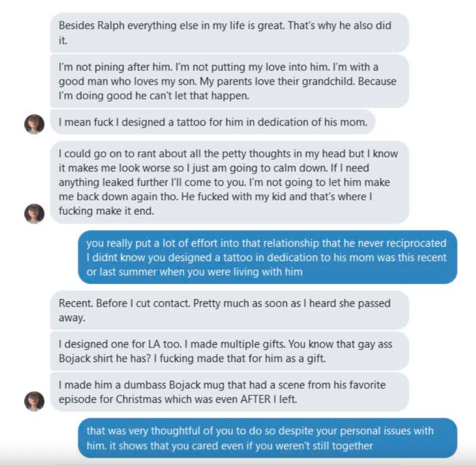The height and width of the screenshot is (465, 476).
Task: Click the message starting 'I could go on to rant'
Action: 229,183
